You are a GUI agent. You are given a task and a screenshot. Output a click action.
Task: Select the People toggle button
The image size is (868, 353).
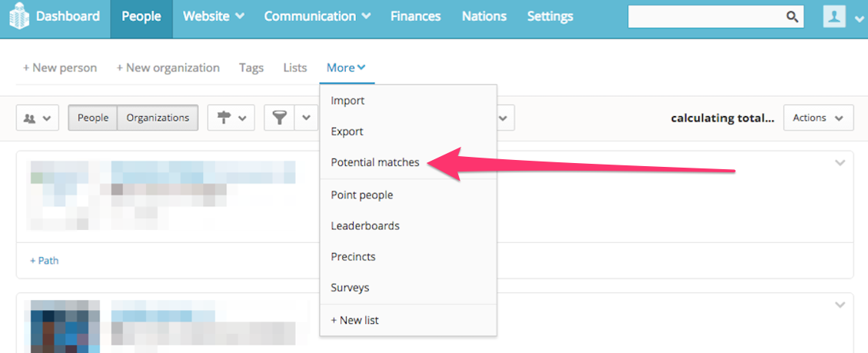93,118
